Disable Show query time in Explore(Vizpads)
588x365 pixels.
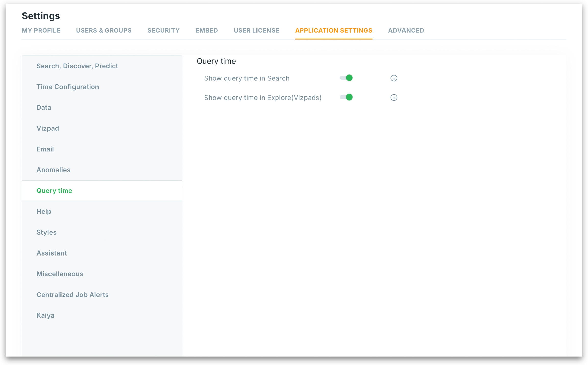coord(346,97)
